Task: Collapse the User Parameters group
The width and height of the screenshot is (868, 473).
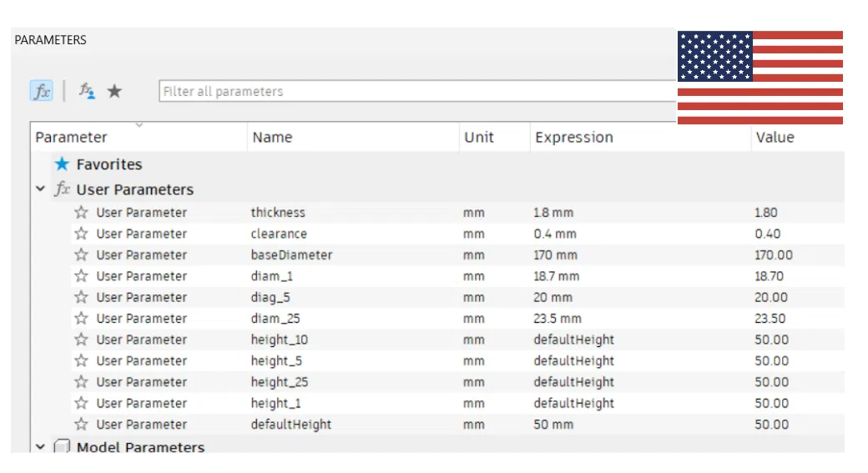Action: click(x=40, y=189)
